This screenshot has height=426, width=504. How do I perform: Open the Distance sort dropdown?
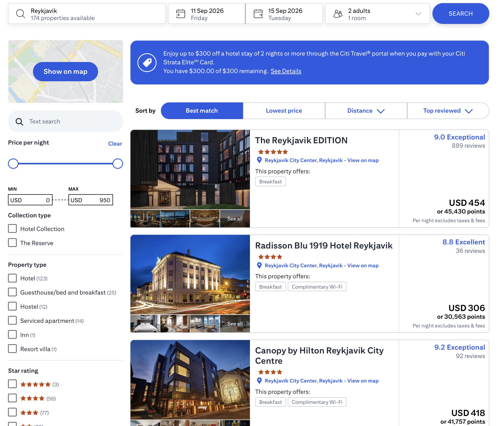366,111
